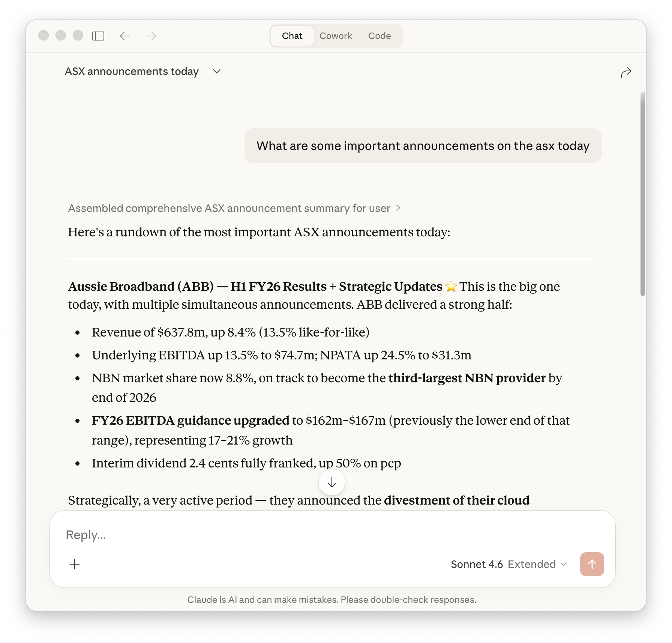This screenshot has height=643, width=672.
Task: Expand the ASX announcement summary thinking details
Action: (x=234, y=208)
